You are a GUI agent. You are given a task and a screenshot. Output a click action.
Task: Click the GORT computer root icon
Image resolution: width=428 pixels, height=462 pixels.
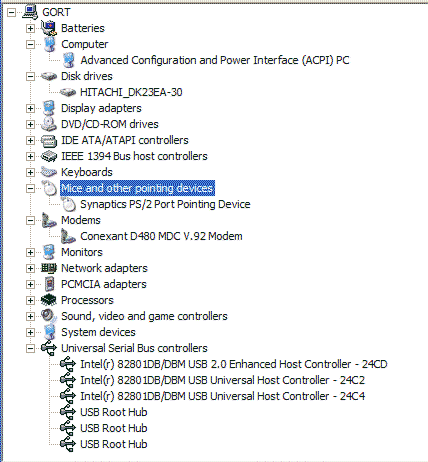(x=30, y=12)
